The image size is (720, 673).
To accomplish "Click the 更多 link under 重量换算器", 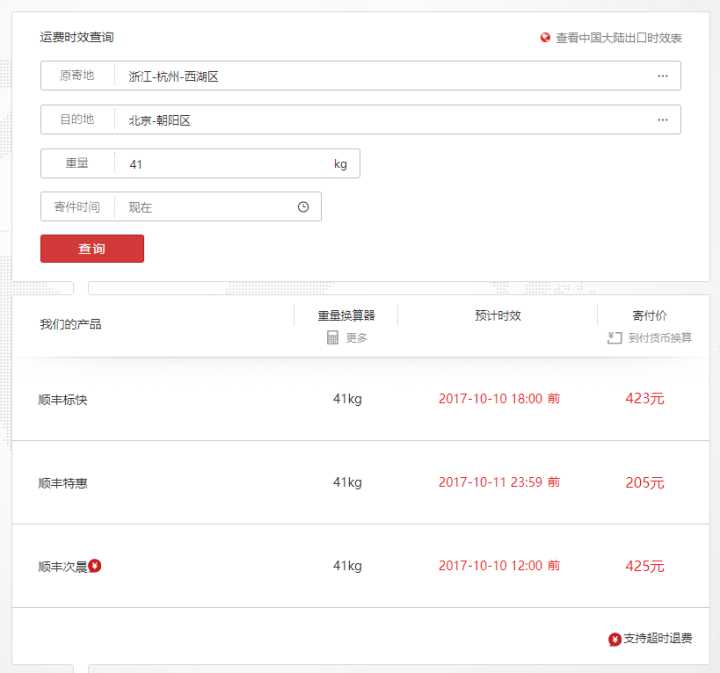I will (x=357, y=338).
